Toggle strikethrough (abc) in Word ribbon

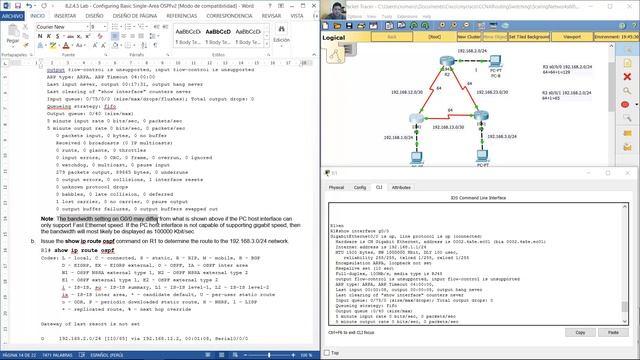coord(70,36)
